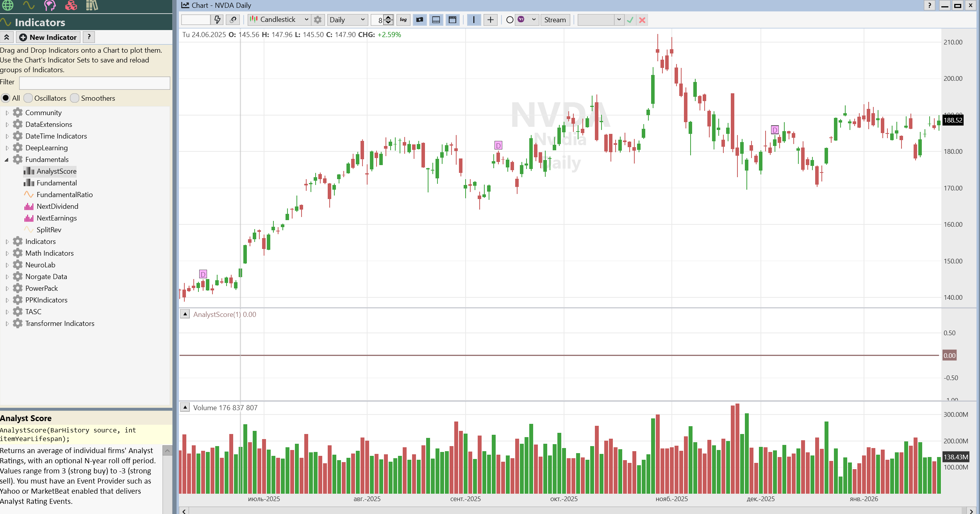Select the Oscillators radio button

coord(29,98)
